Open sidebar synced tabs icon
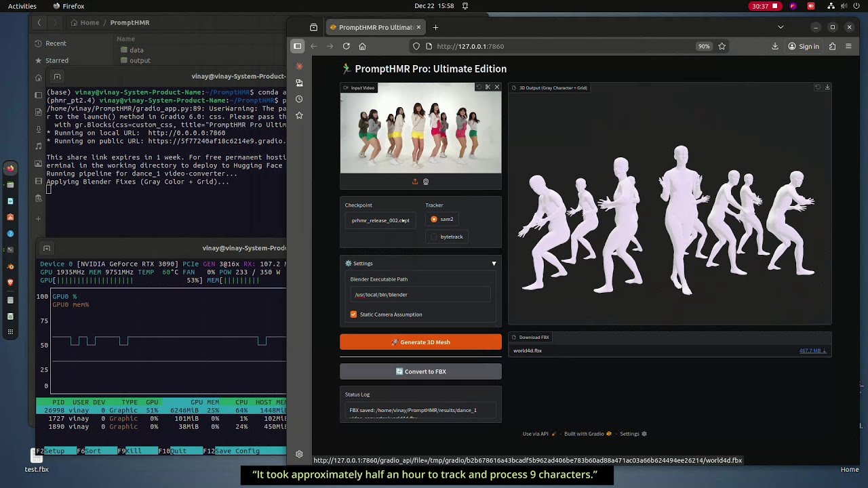Screen dimensions: 868x488 299,83
